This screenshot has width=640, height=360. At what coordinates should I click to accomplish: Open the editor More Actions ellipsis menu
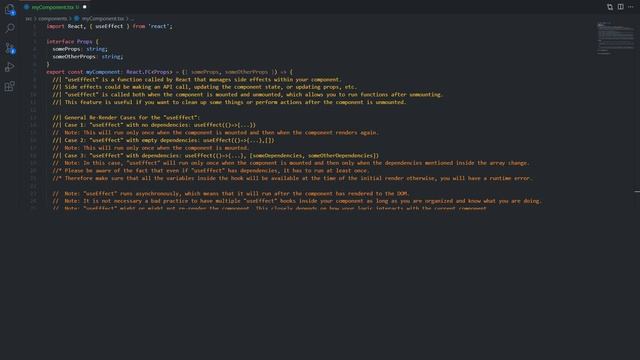point(631,7)
